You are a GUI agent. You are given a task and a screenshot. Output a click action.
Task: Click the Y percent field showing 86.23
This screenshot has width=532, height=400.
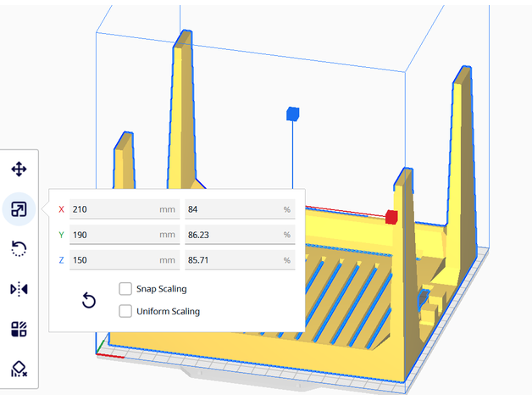[x=238, y=235]
